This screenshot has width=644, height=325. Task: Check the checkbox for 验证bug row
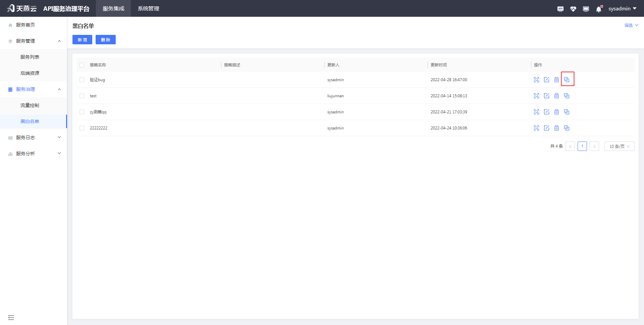pos(82,80)
